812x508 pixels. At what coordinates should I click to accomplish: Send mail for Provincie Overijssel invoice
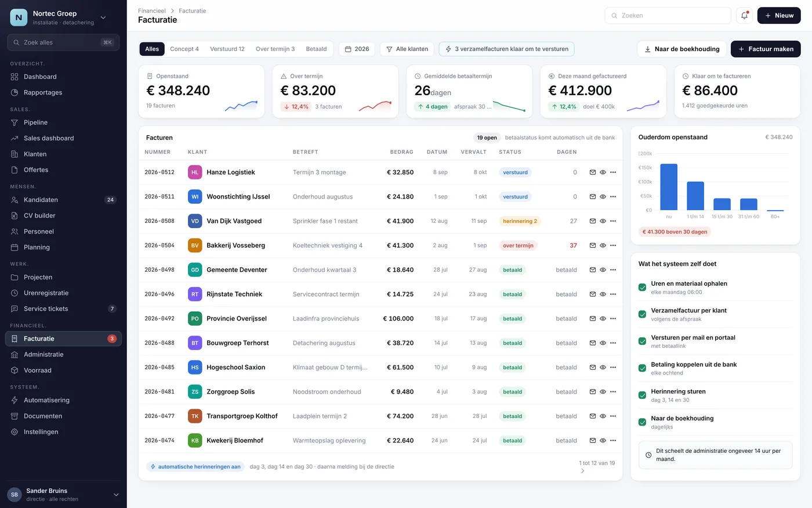click(x=592, y=319)
